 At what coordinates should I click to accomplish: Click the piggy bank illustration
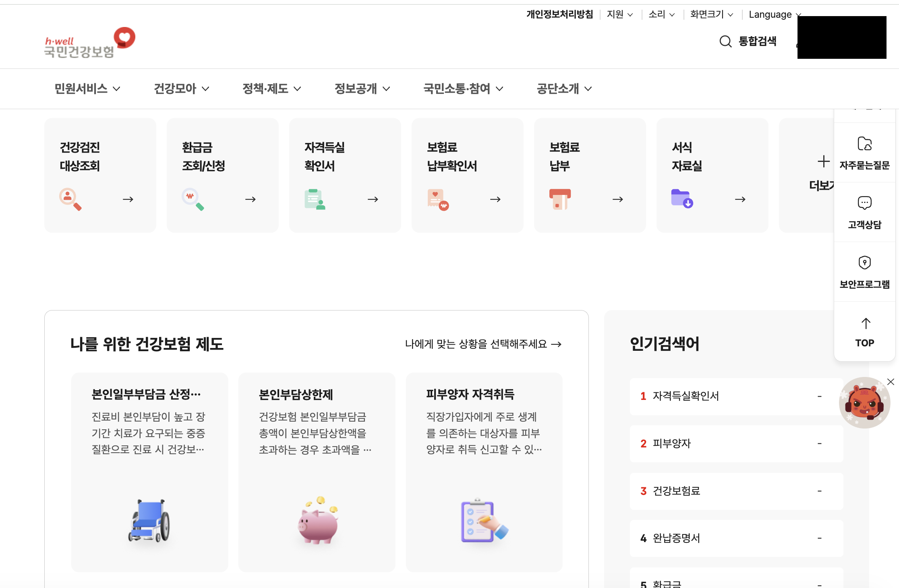[318, 520]
